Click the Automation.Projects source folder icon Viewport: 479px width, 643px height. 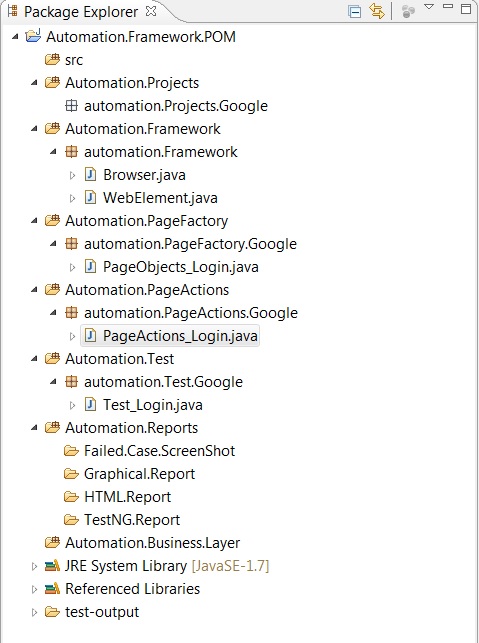[x=52, y=82]
